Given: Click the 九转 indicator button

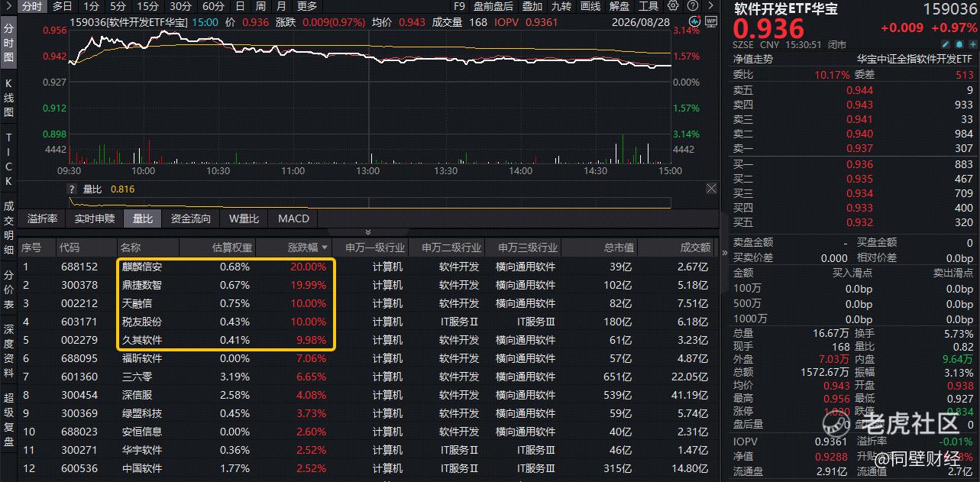Looking at the screenshot, I should point(561,6).
